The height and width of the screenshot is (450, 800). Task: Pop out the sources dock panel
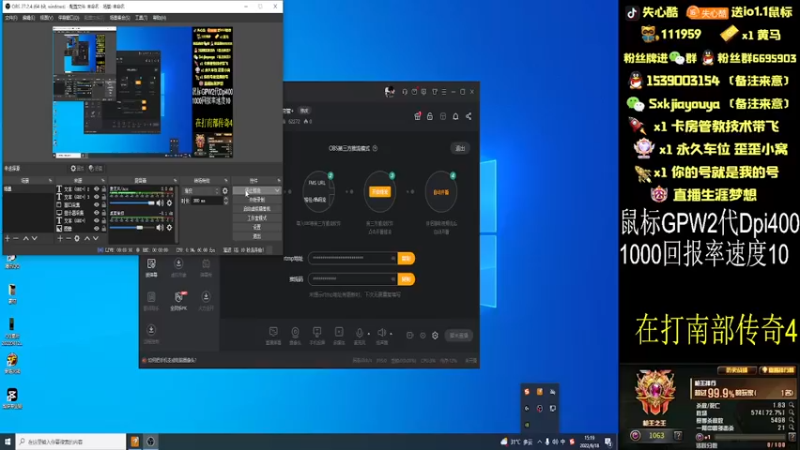pos(103,181)
